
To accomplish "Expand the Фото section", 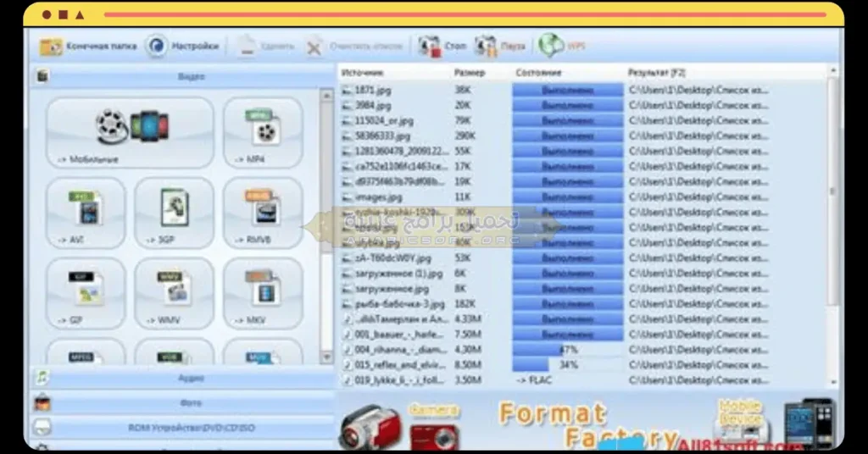I will coord(183,403).
